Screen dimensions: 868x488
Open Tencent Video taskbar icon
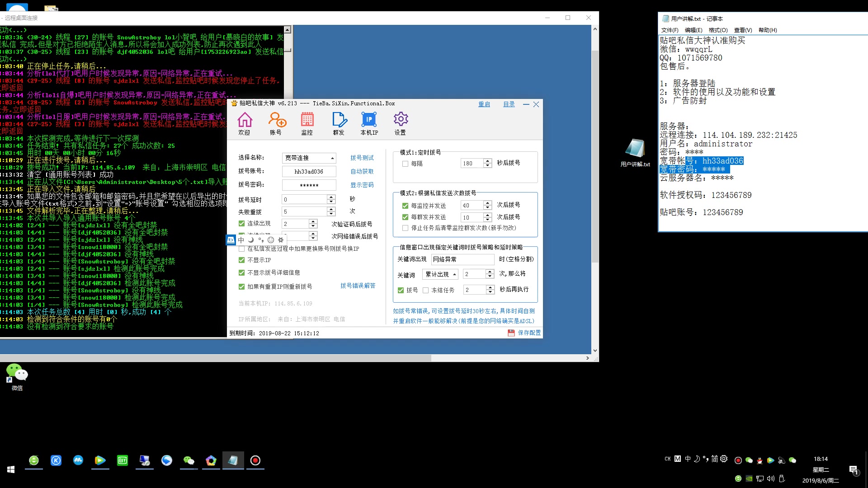[100, 460]
